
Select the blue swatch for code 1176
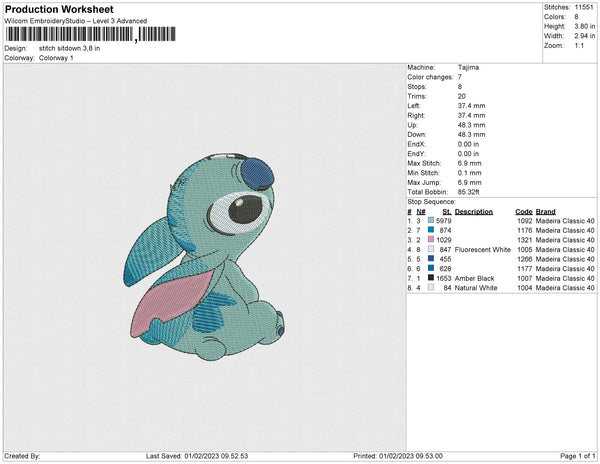[x=431, y=230]
